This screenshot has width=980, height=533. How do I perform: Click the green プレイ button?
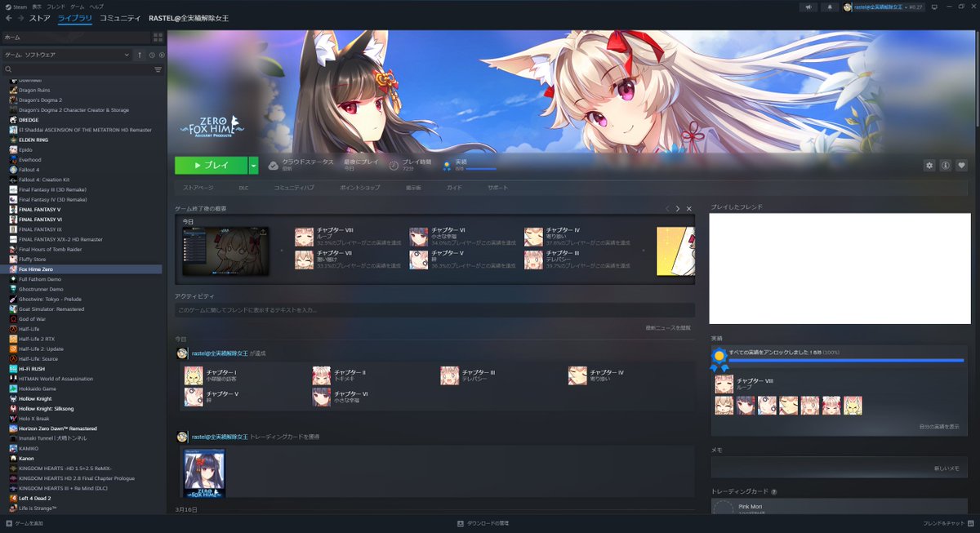[211, 165]
